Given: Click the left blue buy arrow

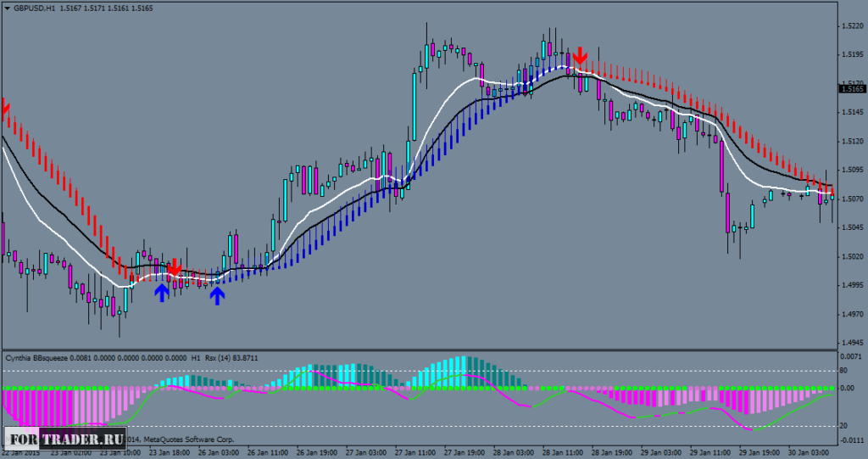Looking at the screenshot, I should 161,293.
